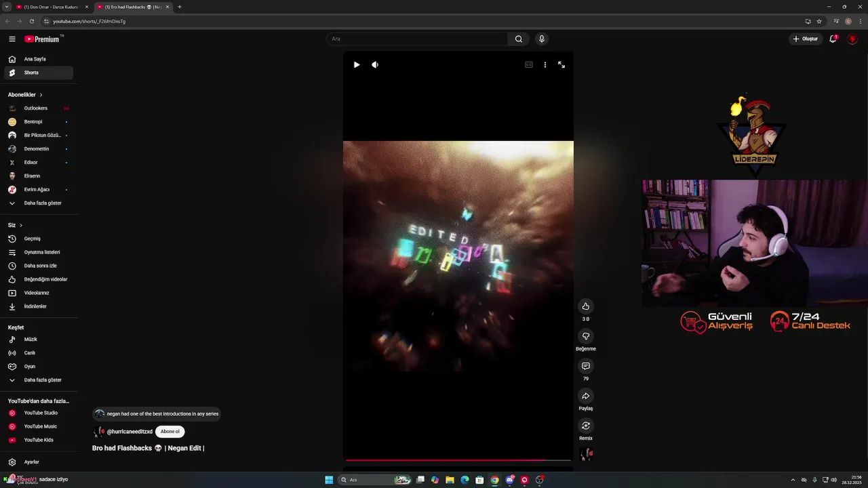Open İndirilenler downloads
Viewport: 868px width, 488px height.
coord(39,306)
